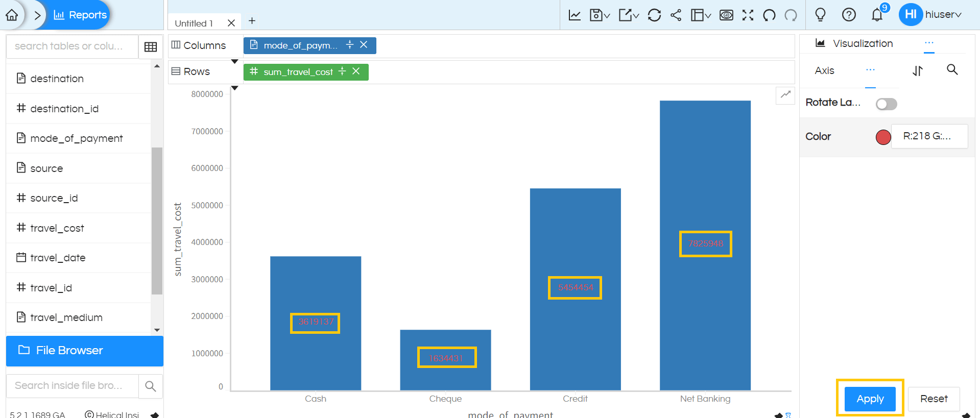The width and height of the screenshot is (980, 418).
Task: Select the source column
Action: pos(79,168)
